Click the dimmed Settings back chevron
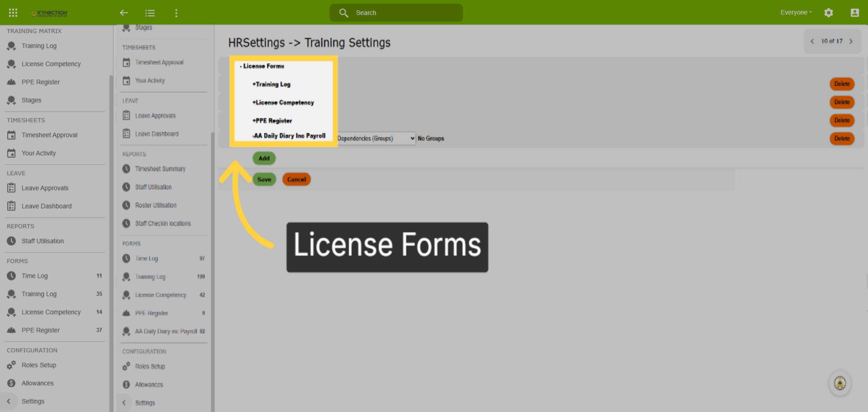The height and width of the screenshot is (412, 868). [124, 403]
